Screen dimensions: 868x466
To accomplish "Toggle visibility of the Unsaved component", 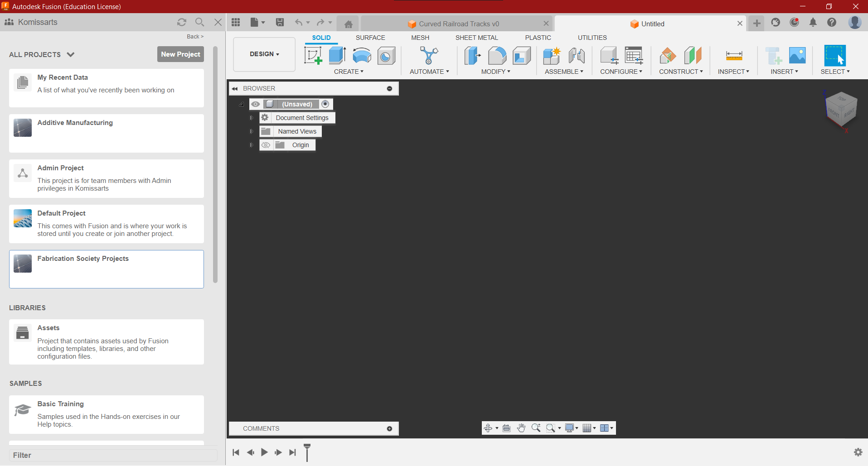I will click(256, 104).
